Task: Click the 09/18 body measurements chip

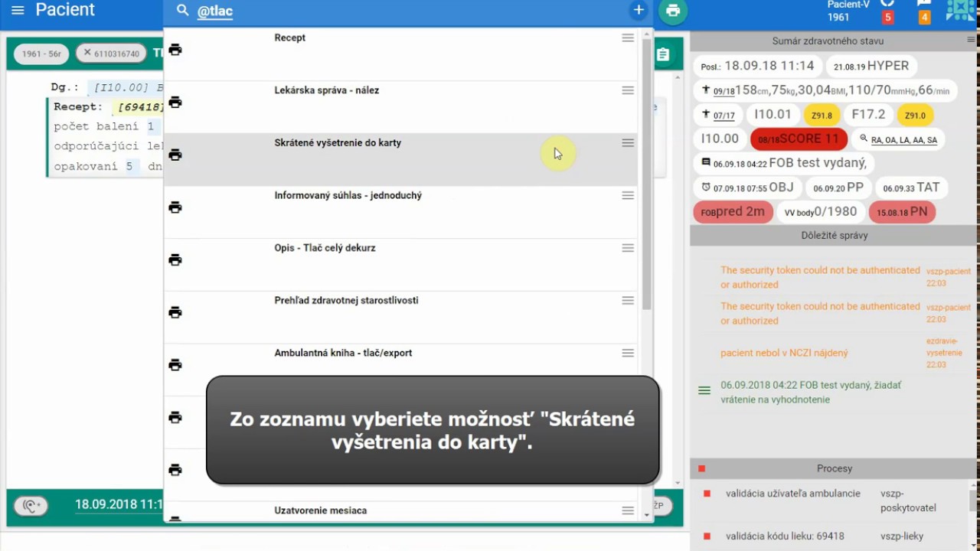Action: click(825, 90)
